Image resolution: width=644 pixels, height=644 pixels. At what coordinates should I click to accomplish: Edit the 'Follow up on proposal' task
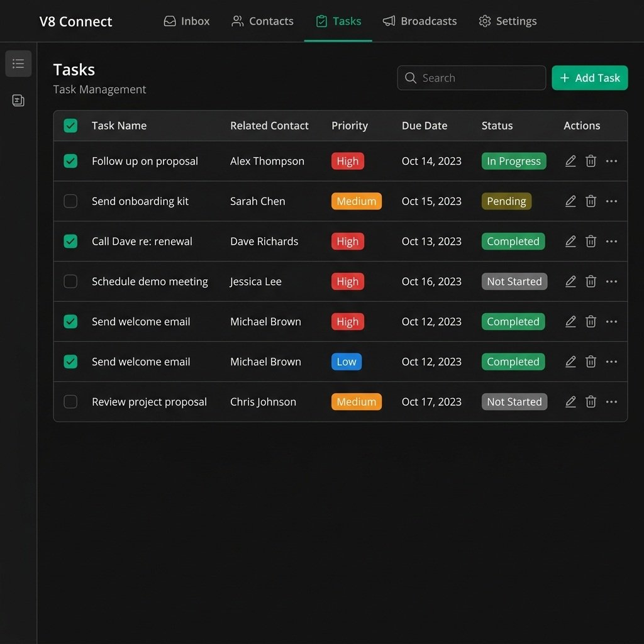[570, 161]
